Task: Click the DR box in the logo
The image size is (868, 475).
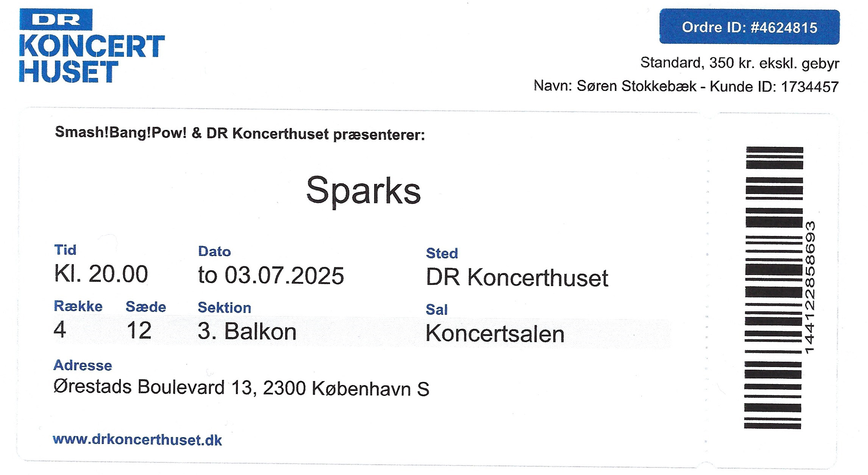Action: [x=56, y=19]
